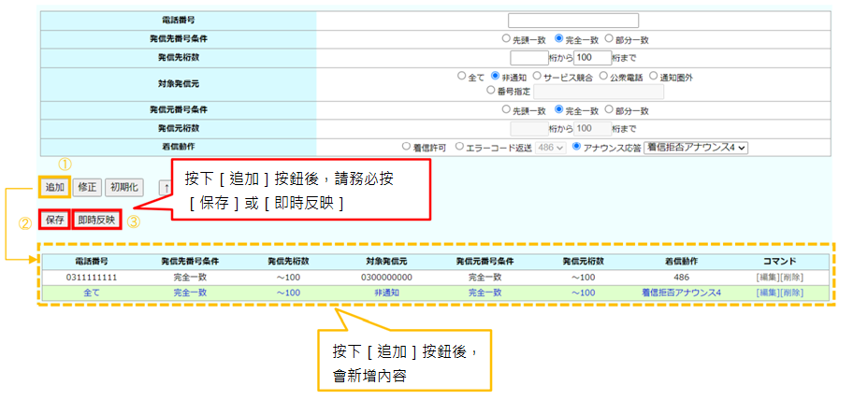Screen dimensions: 868x400
Task: Click the 発信先桁数 maximum field showing 100
Action: [591, 58]
